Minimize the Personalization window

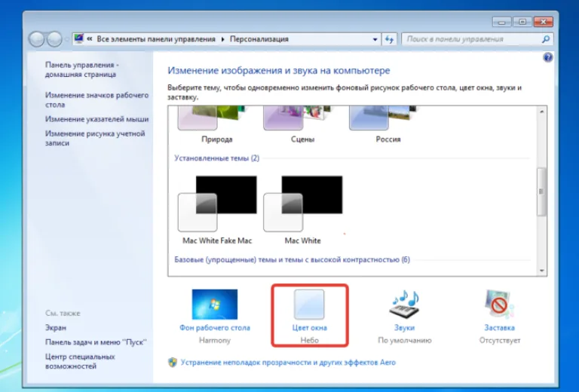(501, 22)
